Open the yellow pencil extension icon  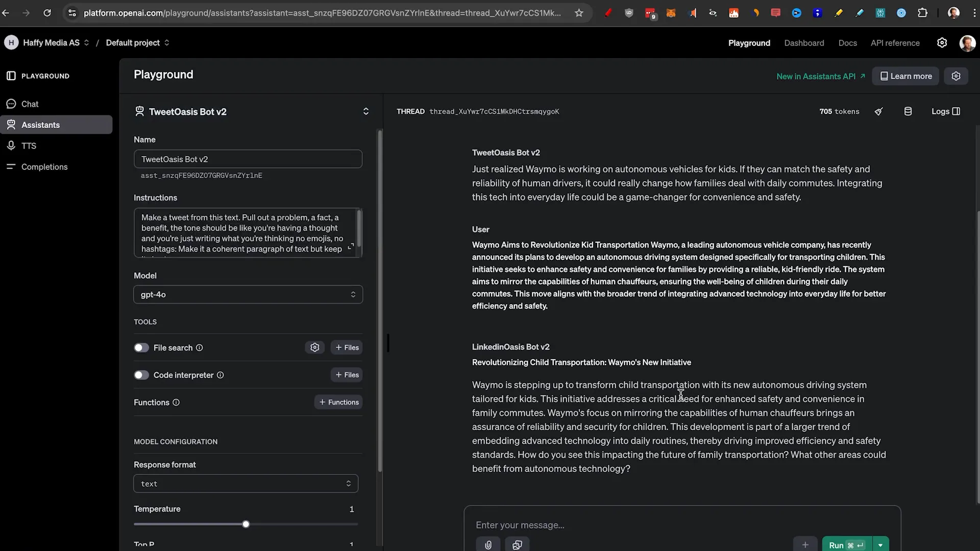(x=839, y=13)
